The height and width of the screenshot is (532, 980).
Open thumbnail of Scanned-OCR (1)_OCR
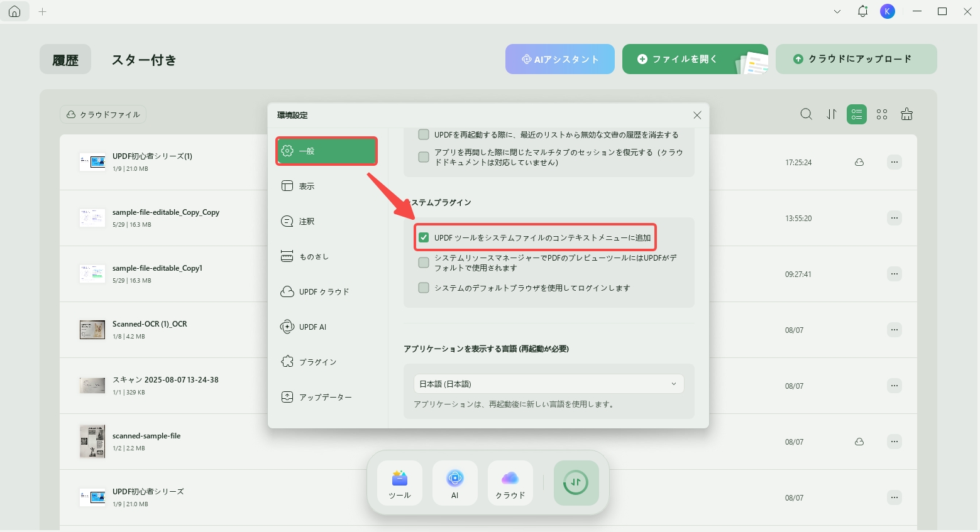click(92, 330)
